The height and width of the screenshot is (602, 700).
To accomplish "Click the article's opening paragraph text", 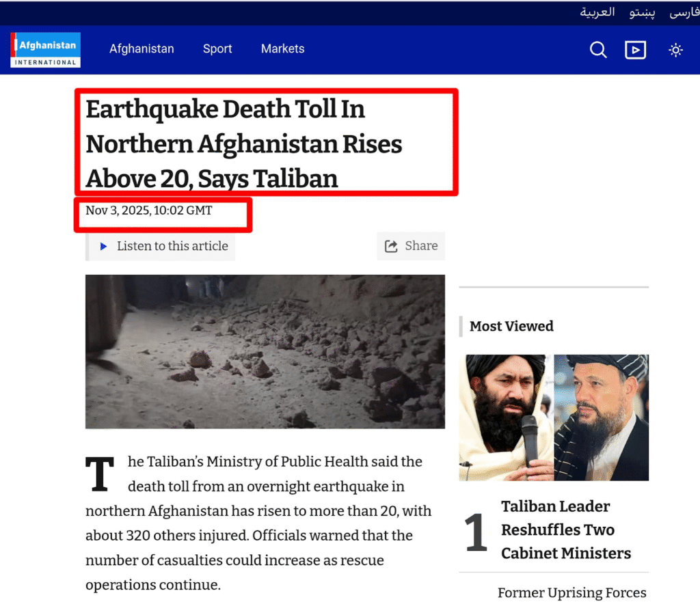I will point(260,523).
